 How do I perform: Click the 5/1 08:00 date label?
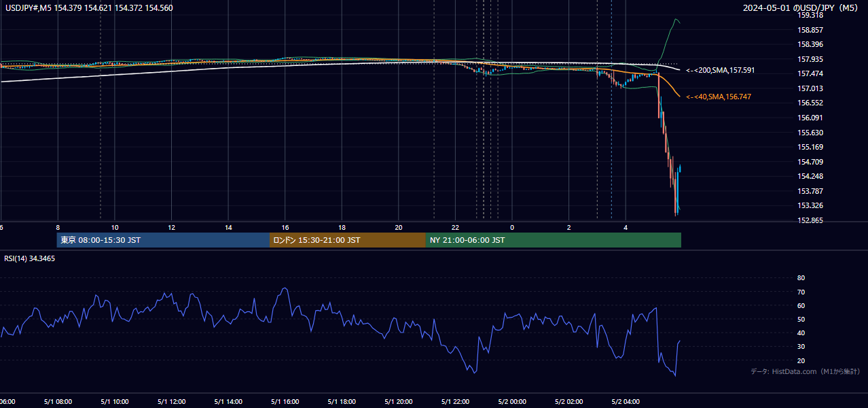58,402
